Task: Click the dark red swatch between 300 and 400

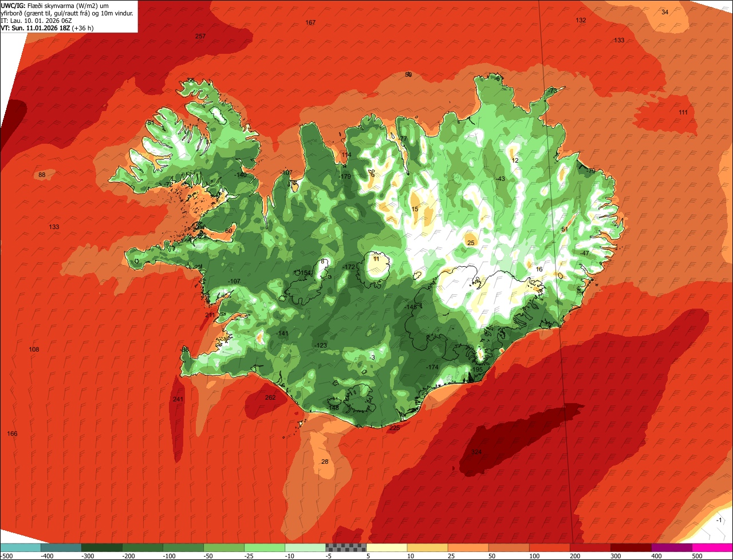Action: 630,547
